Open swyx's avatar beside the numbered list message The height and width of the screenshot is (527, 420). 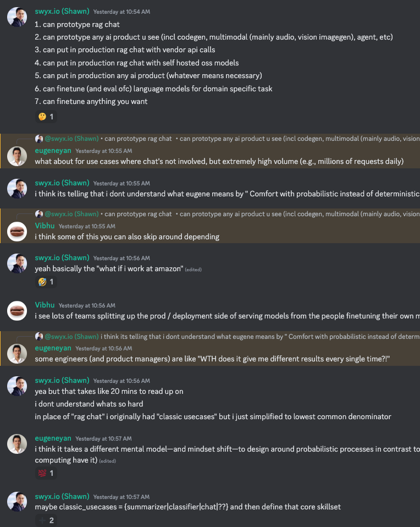[x=17, y=17]
